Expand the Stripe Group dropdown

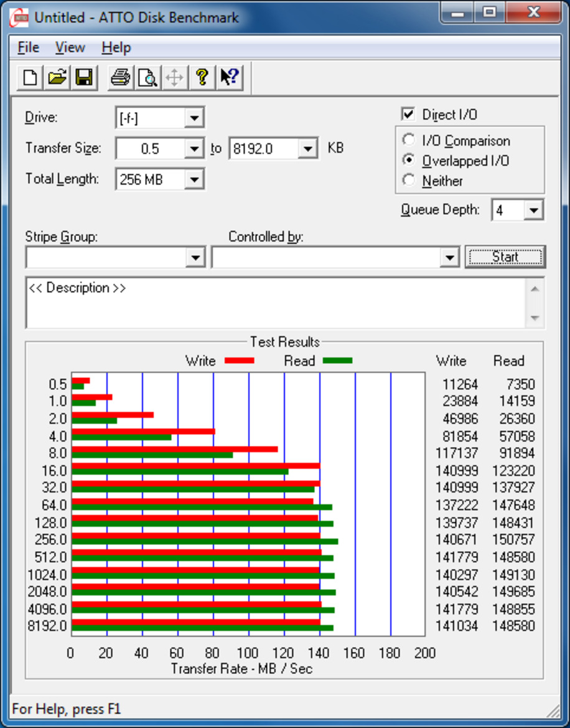(x=195, y=257)
